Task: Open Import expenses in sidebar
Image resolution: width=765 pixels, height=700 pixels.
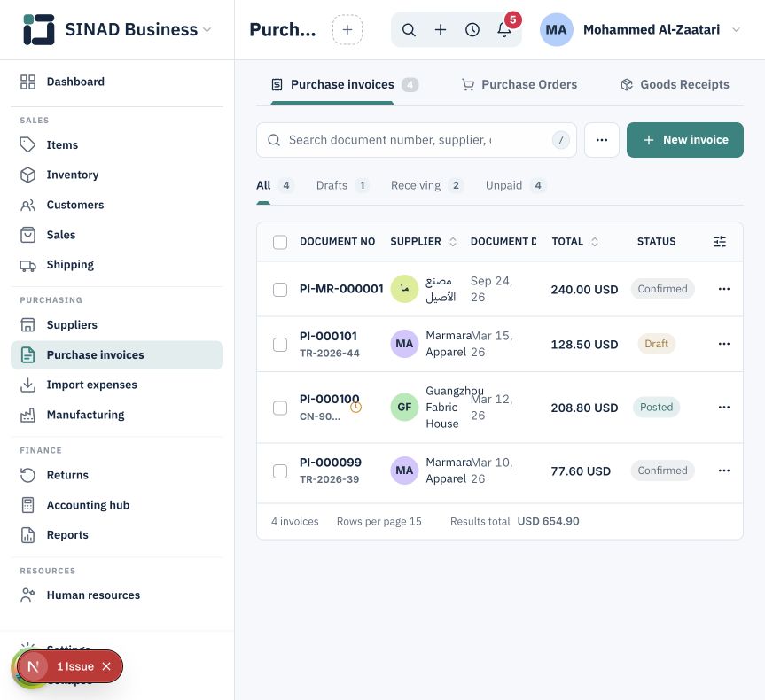Action: coord(117,385)
